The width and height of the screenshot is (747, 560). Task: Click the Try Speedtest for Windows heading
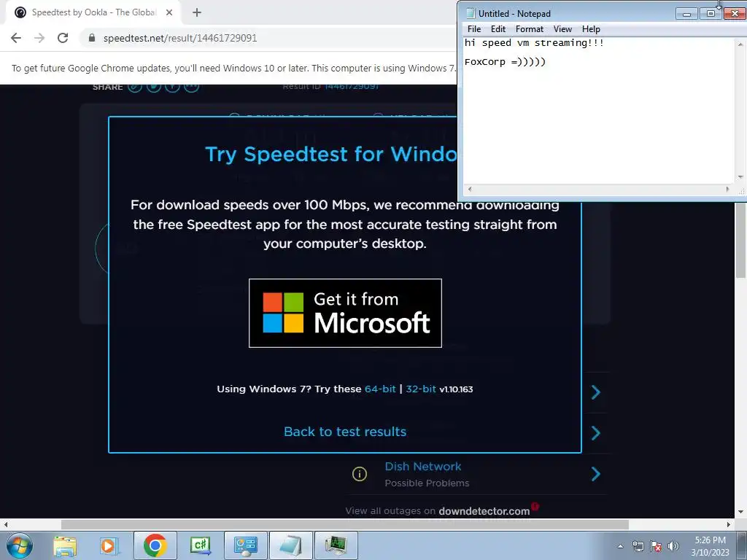(330, 155)
